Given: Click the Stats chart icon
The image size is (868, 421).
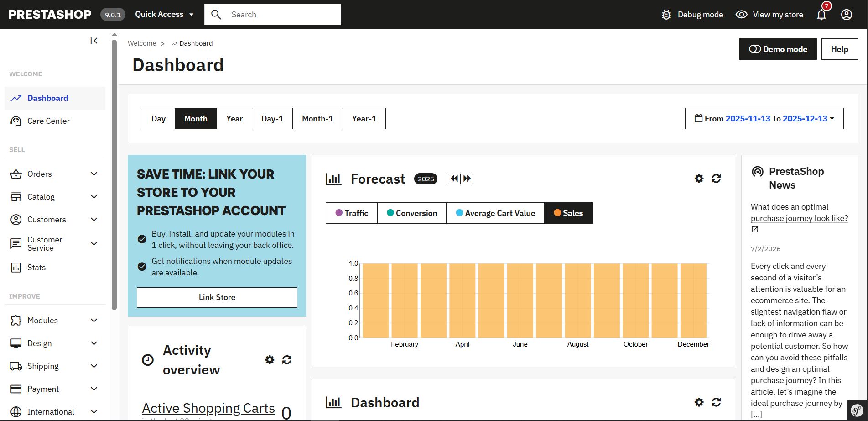Looking at the screenshot, I should (x=16, y=268).
